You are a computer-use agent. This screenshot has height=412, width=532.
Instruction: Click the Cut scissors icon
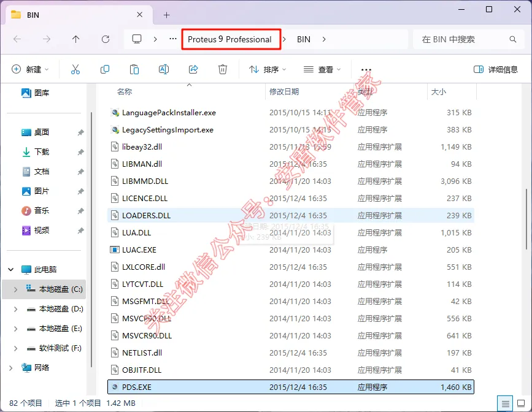pos(75,69)
